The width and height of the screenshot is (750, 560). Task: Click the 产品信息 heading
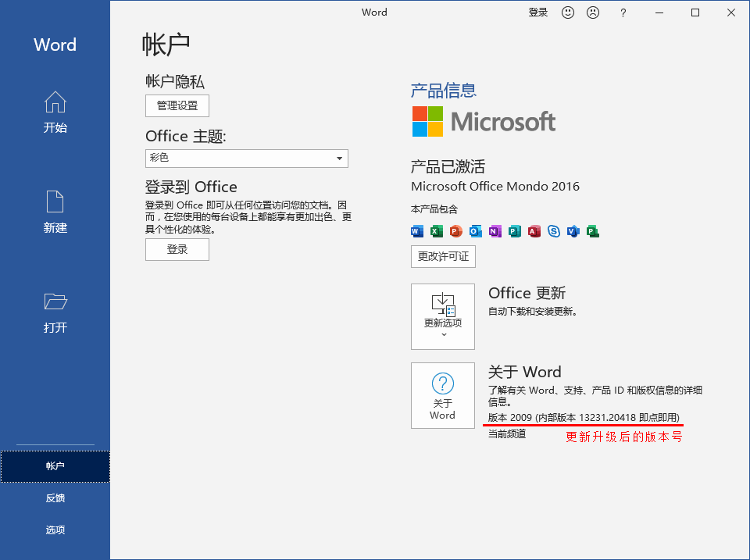pyautogui.click(x=444, y=91)
